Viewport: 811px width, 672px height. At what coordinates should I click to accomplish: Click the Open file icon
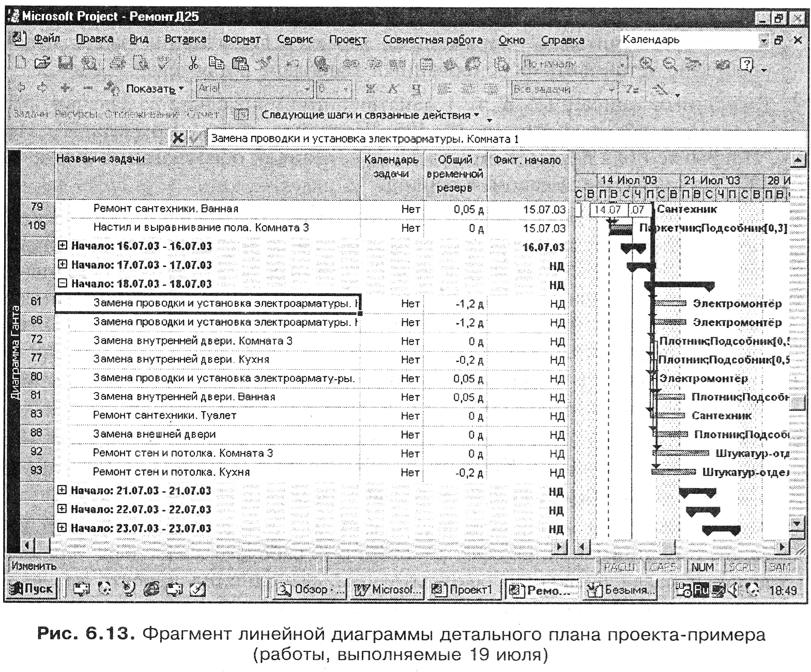pos(42,64)
